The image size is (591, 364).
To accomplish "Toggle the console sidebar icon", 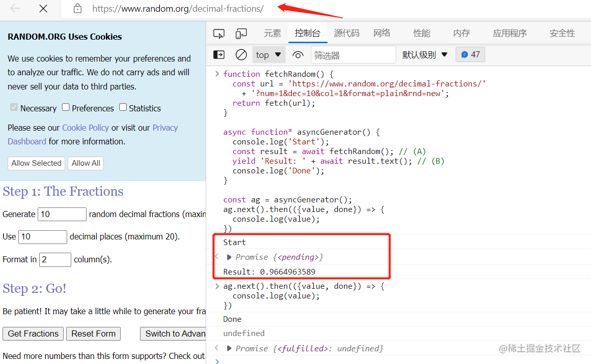I will point(218,55).
